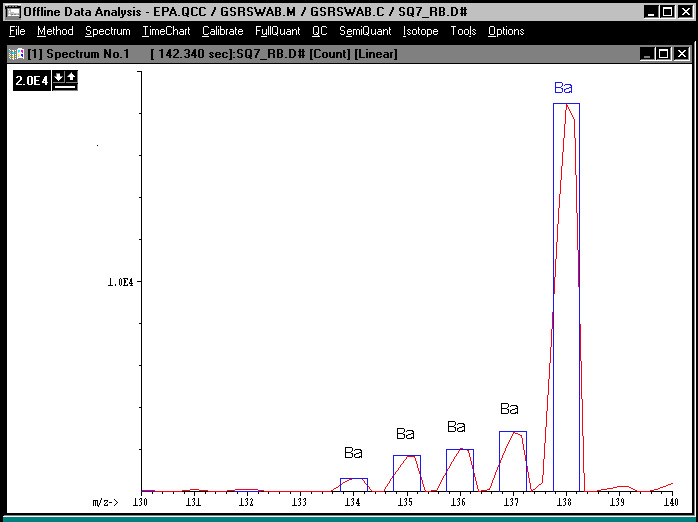Click the Offline Data Analysis title bar icon
The width and height of the screenshot is (698, 522).
tap(13, 12)
